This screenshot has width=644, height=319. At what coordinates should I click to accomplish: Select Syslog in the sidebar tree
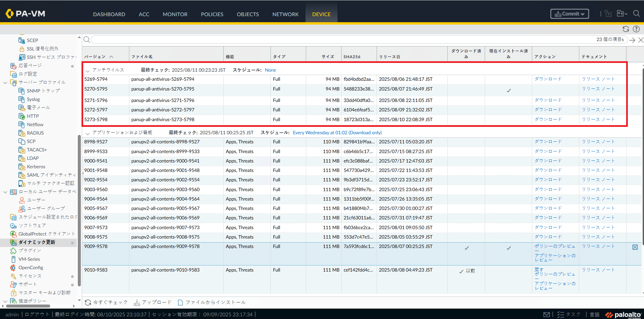pyautogui.click(x=33, y=99)
